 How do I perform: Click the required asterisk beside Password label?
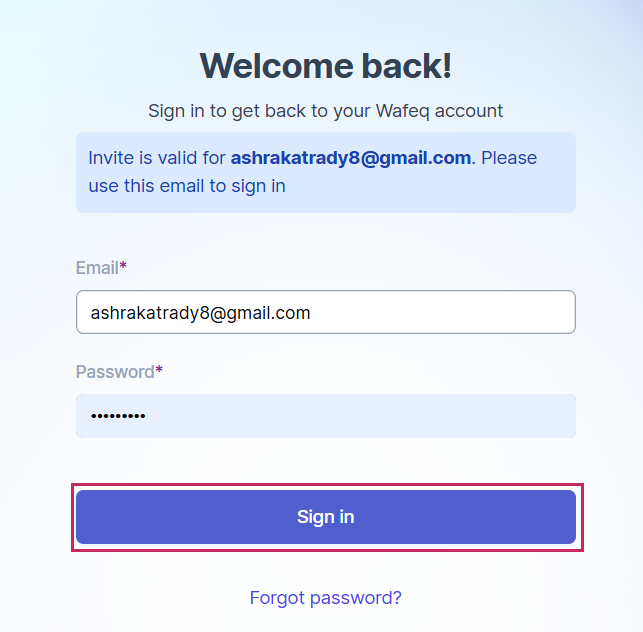(x=159, y=371)
